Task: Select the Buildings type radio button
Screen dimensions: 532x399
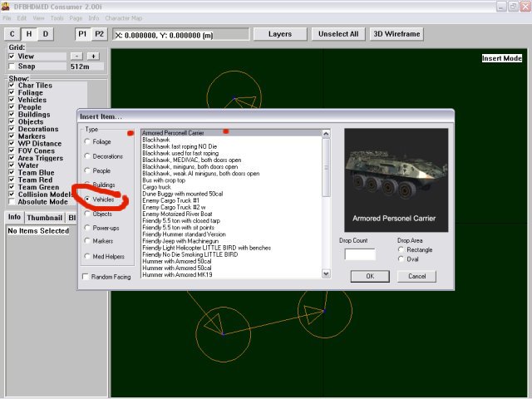Action: (x=87, y=185)
